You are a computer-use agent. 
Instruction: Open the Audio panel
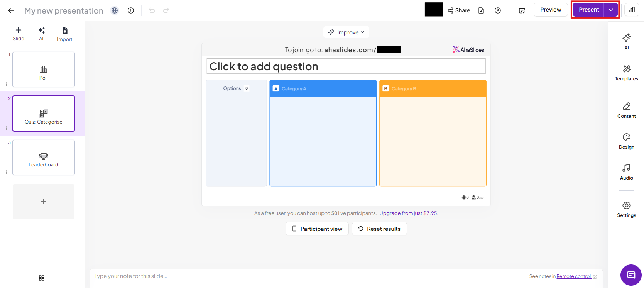click(626, 172)
